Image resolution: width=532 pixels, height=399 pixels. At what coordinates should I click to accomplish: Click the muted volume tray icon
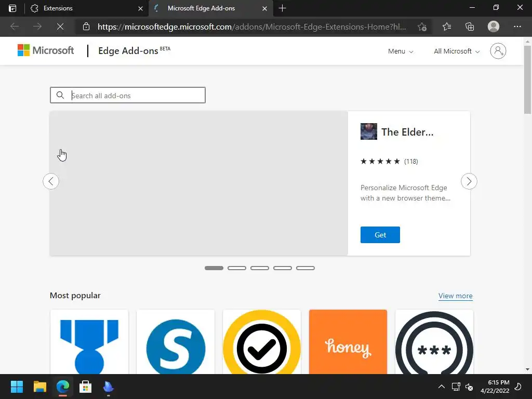(470, 387)
